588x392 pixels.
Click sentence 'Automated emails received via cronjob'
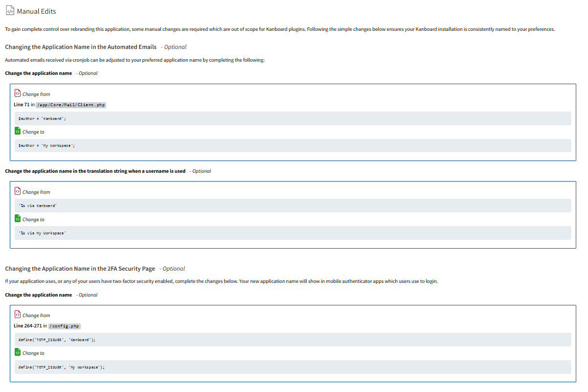[135, 60]
